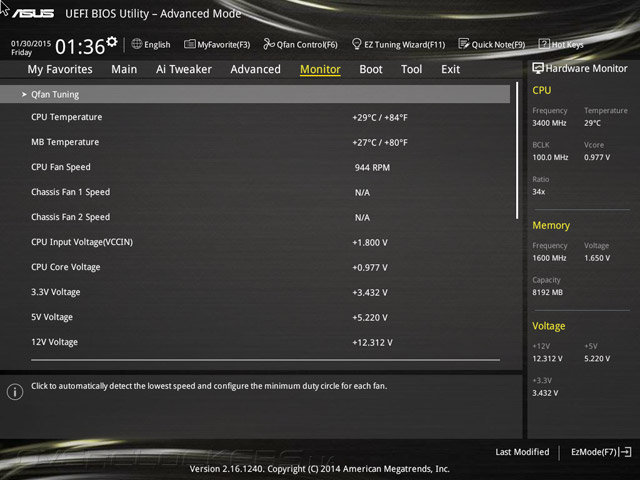The image size is (640, 480).
Task: Launch Qfan Control(F6)
Action: 300,44
